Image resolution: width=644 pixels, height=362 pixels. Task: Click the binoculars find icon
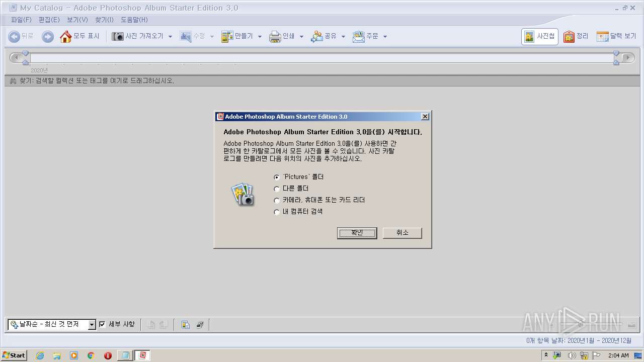pos(13,81)
